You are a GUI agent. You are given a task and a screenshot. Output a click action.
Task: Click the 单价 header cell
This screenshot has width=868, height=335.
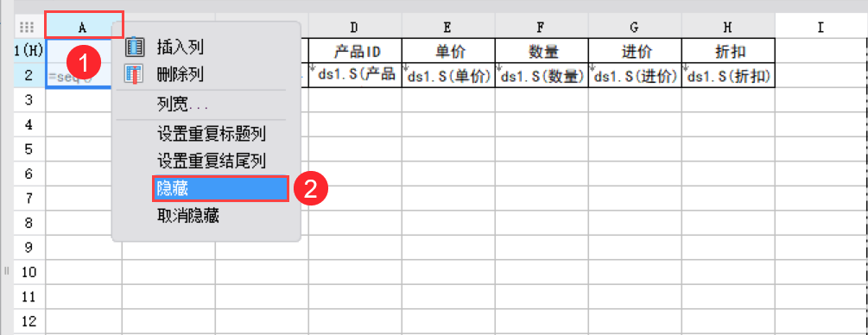(448, 51)
